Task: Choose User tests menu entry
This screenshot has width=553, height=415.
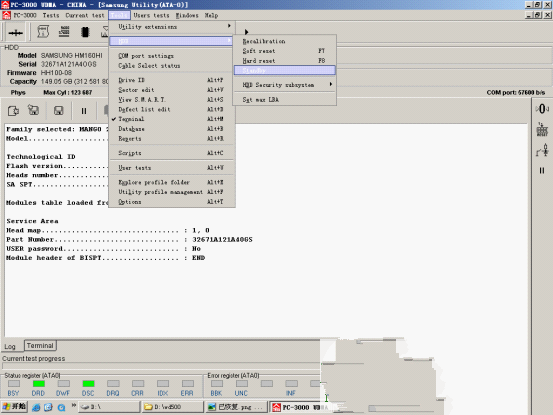Action: (x=172, y=168)
